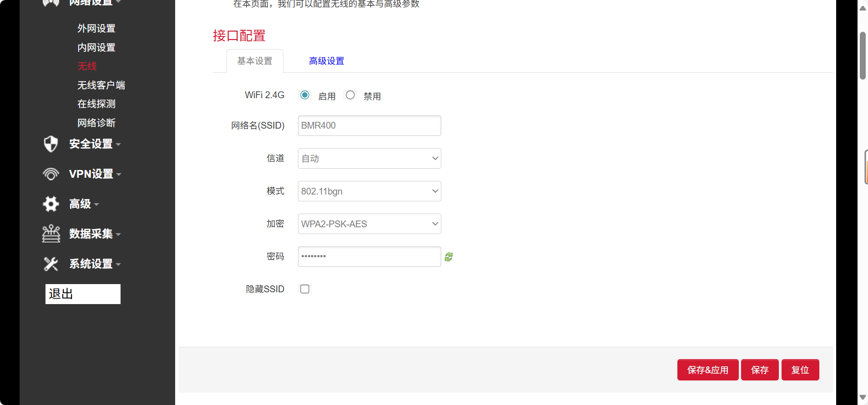The width and height of the screenshot is (868, 405).
Task: Click the green password refresh icon
Action: tap(449, 257)
